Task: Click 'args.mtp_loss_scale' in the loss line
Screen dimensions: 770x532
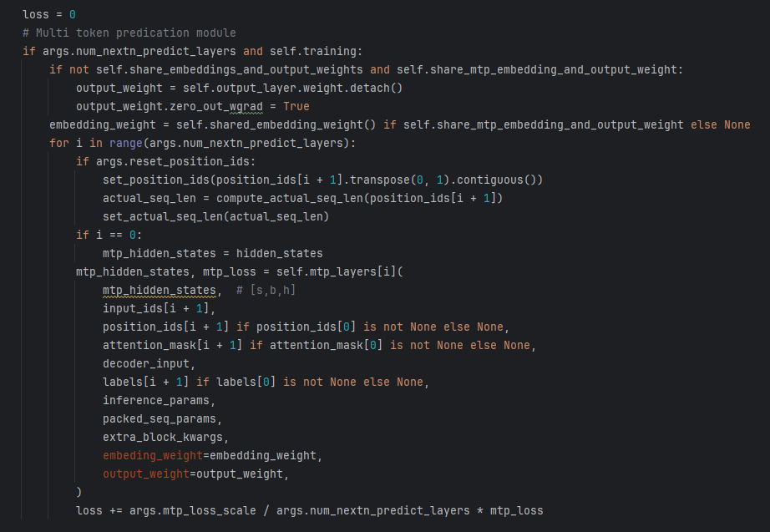Action: click(x=193, y=511)
